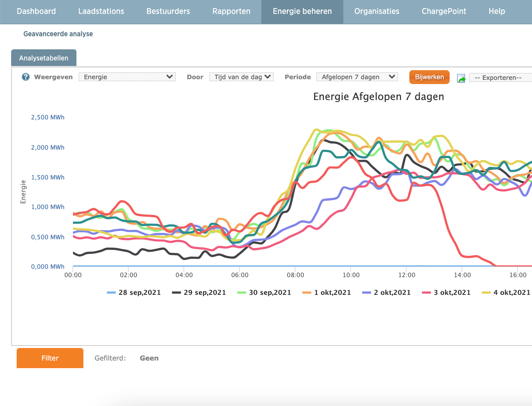Click the Geavanceerde analyse submenu link
The width and height of the screenshot is (532, 406).
58,34
